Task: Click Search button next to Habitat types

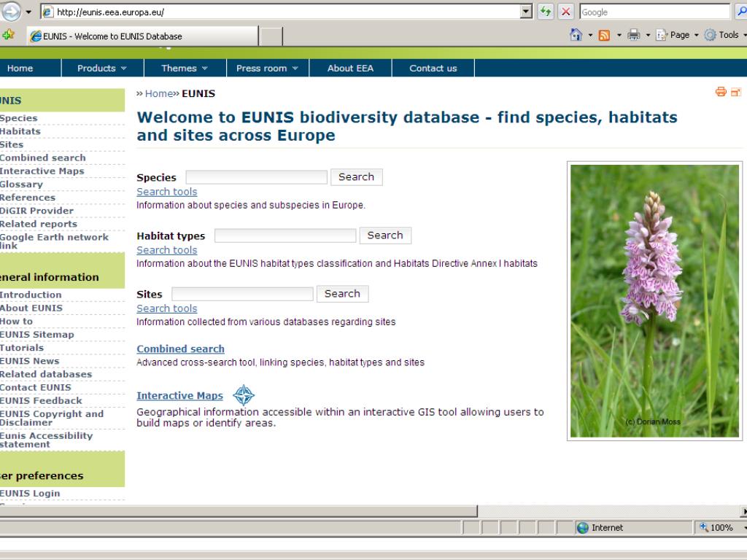Action: [x=385, y=236]
